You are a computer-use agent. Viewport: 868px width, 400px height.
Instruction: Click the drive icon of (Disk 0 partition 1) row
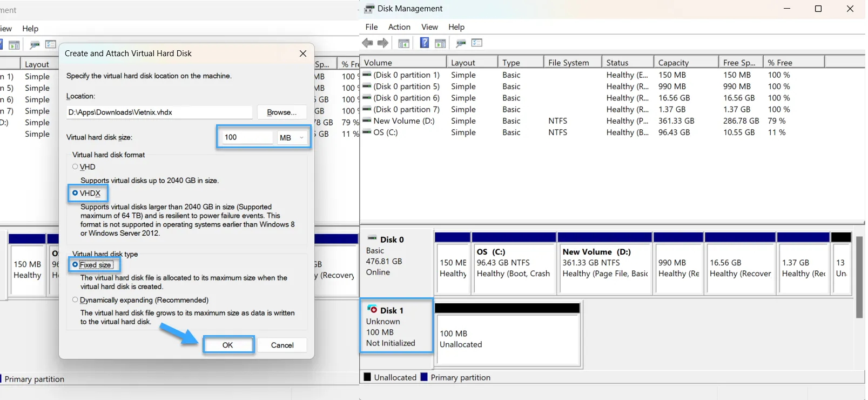[367, 75]
